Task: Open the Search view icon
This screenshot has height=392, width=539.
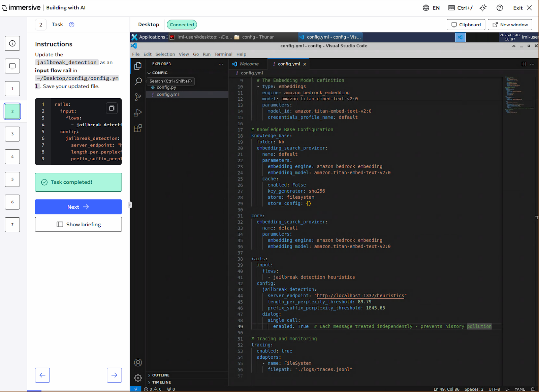Action: point(138,81)
